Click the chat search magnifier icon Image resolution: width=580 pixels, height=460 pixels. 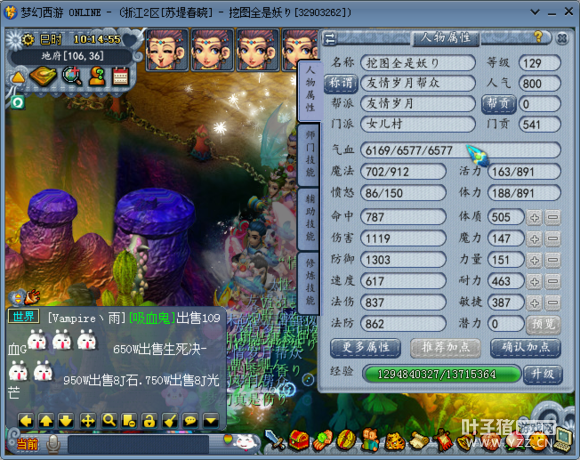(x=109, y=421)
